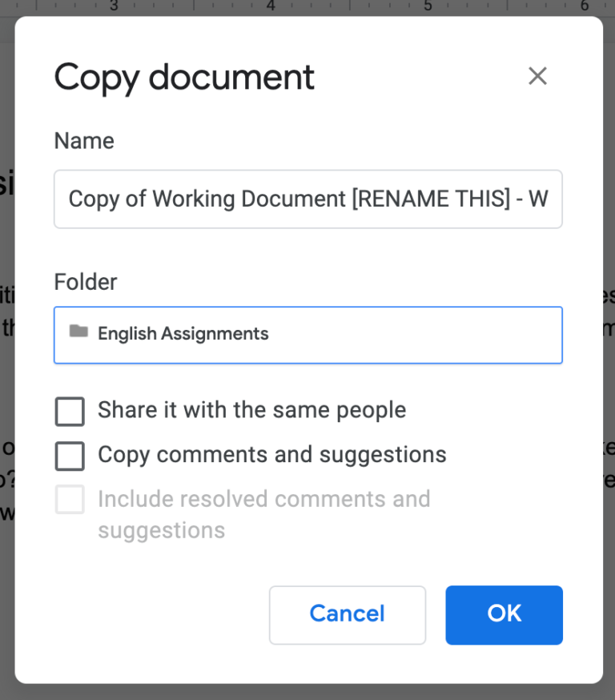
Task: Cancel the document copy
Action: (347, 614)
